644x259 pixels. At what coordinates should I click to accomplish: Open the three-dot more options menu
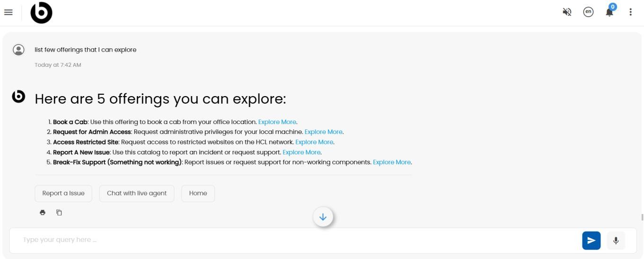click(631, 12)
